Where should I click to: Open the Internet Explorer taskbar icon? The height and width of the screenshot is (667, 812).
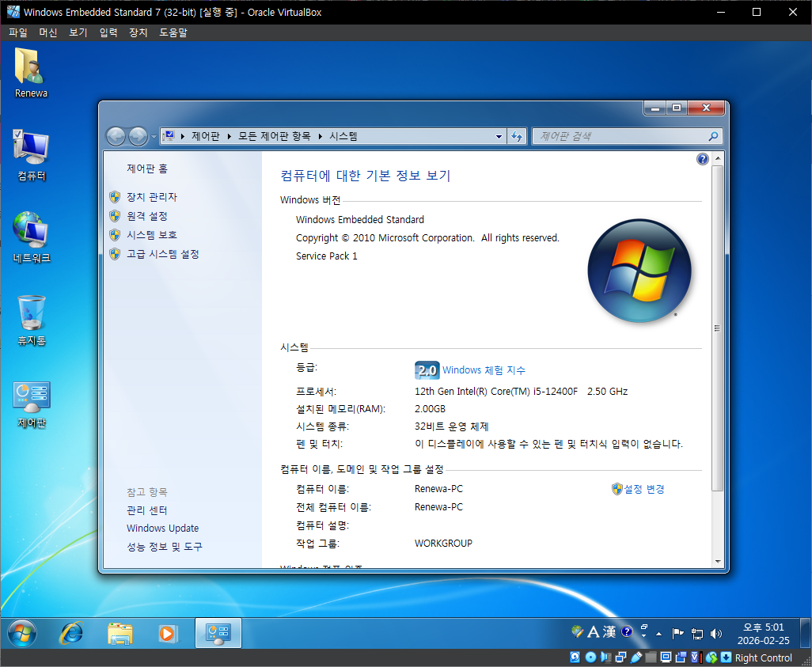pyautogui.click(x=72, y=633)
